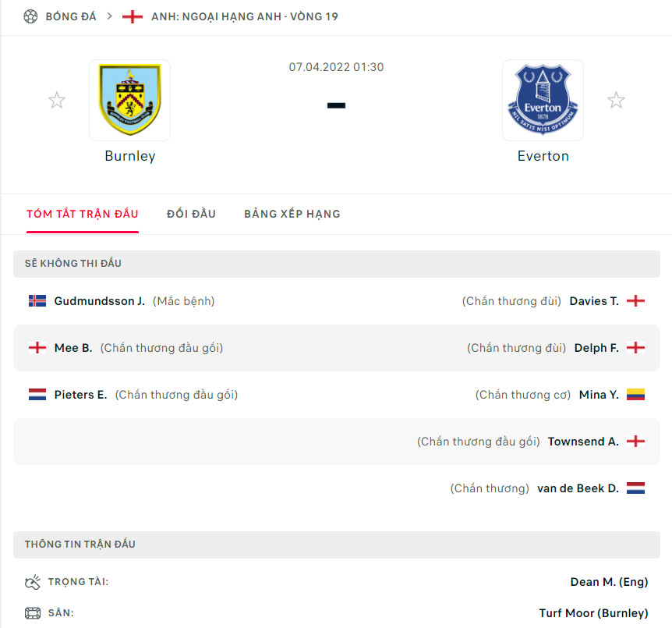Click the Turf Moor stadium link

[x=595, y=613]
